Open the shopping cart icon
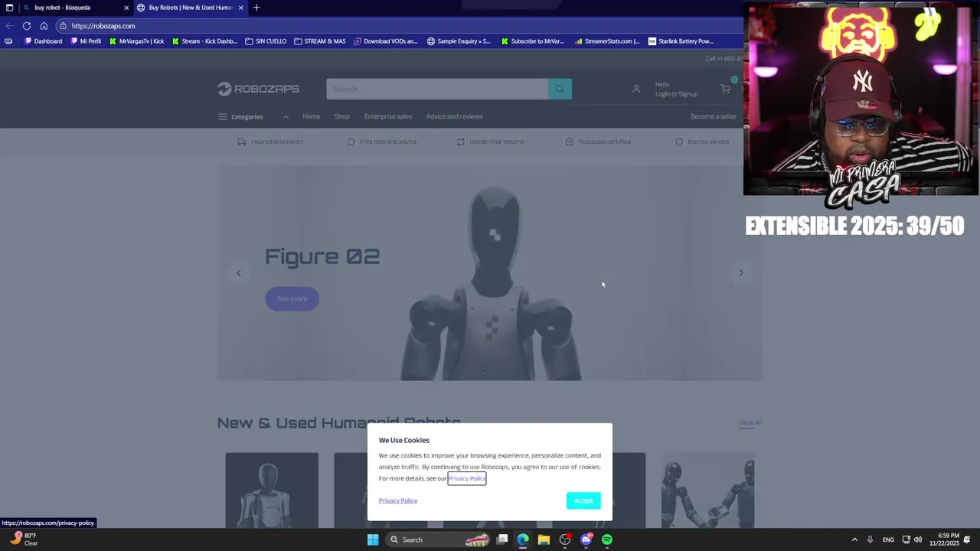The height and width of the screenshot is (551, 980). point(725,89)
